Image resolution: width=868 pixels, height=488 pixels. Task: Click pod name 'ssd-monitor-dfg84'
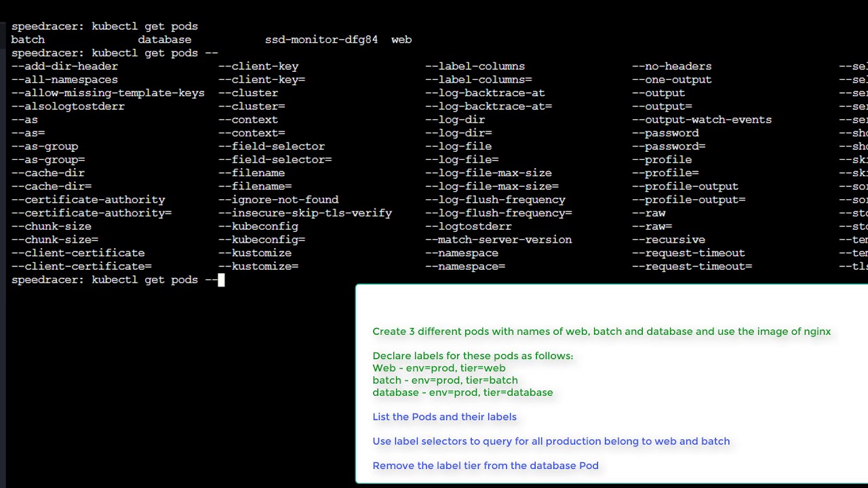tap(321, 40)
